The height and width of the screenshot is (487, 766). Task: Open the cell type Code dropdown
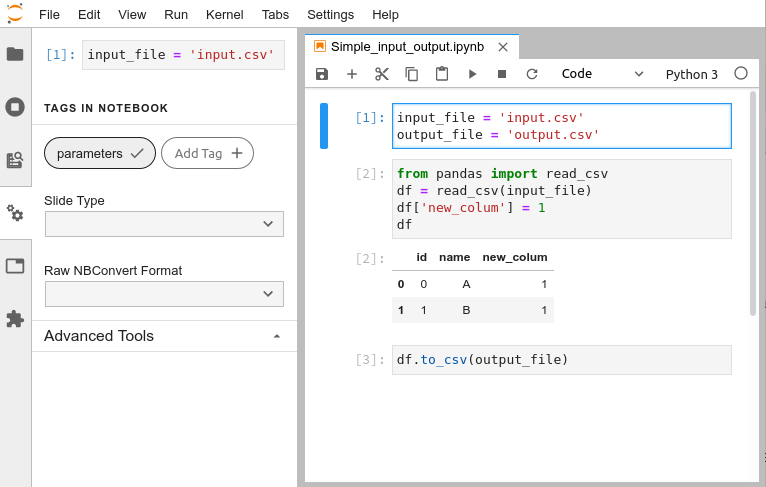(x=602, y=74)
